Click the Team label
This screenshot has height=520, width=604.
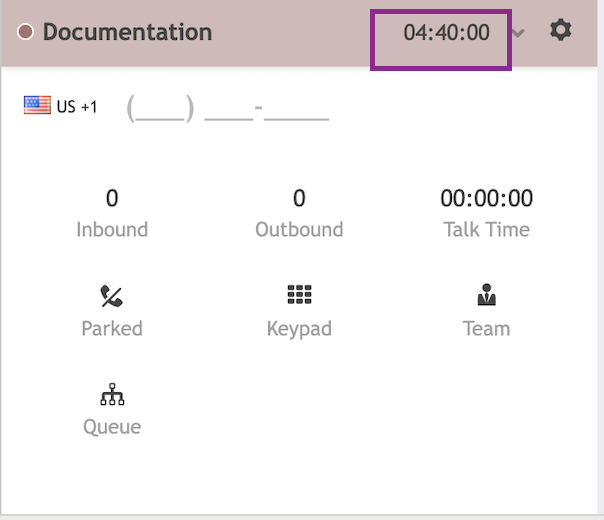[487, 328]
